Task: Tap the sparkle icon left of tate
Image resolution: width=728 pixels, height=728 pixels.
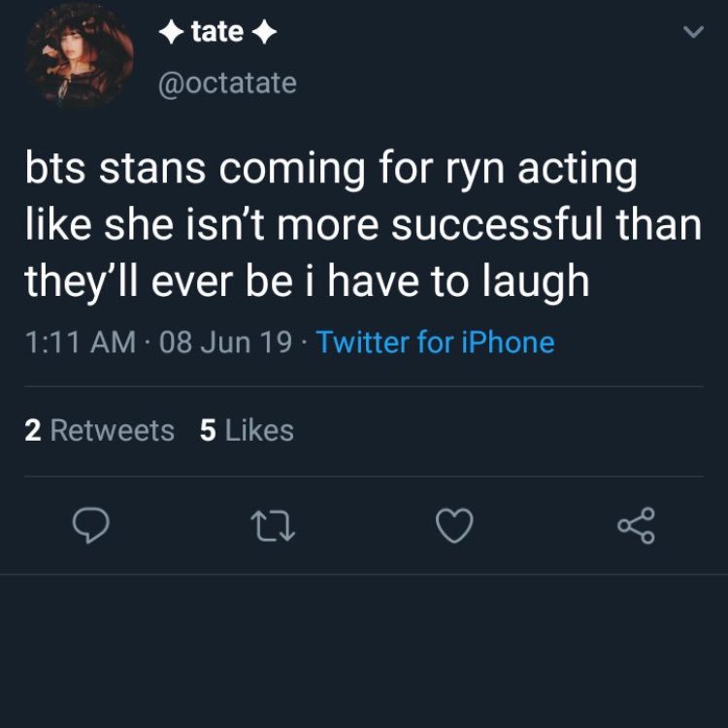Action: pyautogui.click(x=171, y=32)
